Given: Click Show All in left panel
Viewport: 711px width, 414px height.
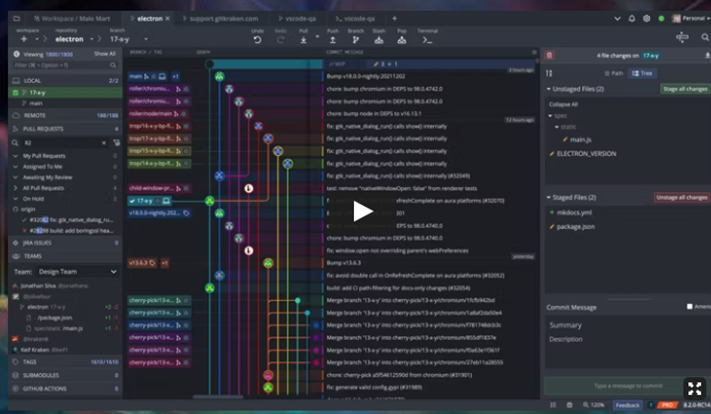Looking at the screenshot, I should tap(105, 54).
